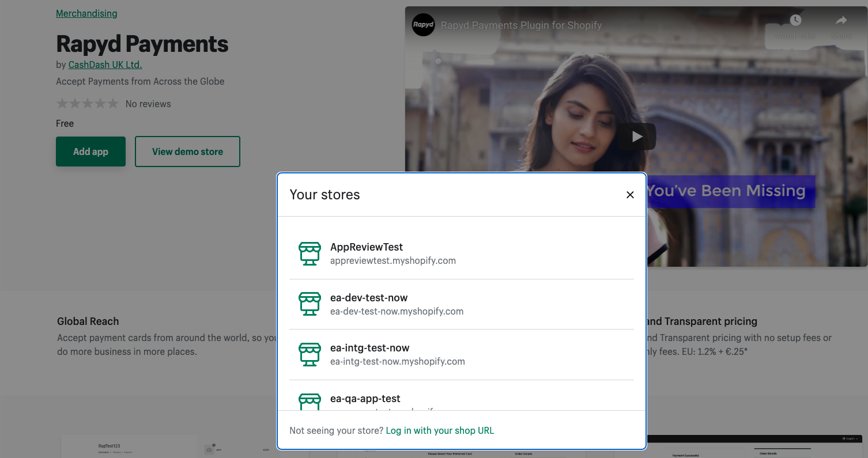Select appreviewtest.myshopify.com store address
The width and height of the screenshot is (868, 458).
pos(393,260)
